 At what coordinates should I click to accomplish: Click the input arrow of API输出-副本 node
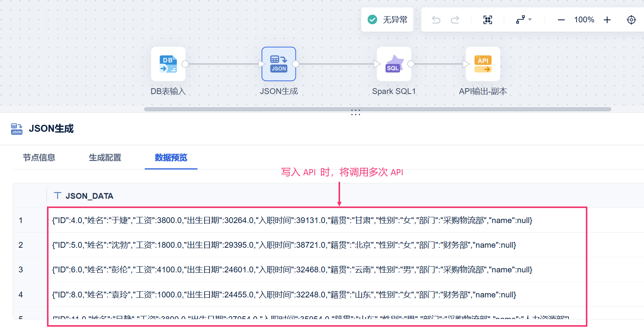pos(466,64)
